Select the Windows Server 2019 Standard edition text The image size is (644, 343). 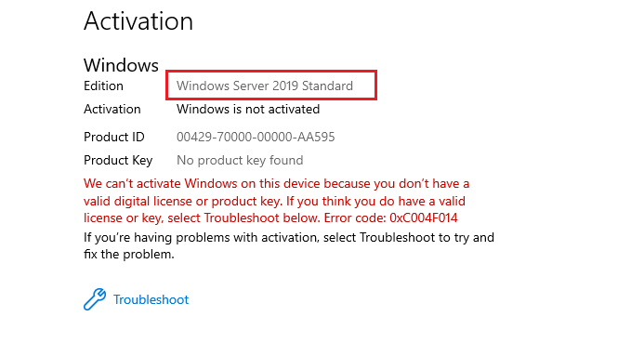tap(265, 86)
